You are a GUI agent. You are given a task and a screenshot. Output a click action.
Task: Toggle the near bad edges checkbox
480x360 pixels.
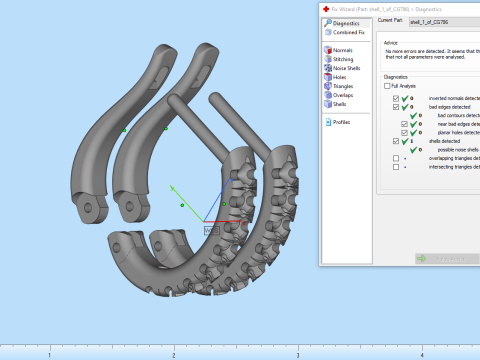coord(404,124)
